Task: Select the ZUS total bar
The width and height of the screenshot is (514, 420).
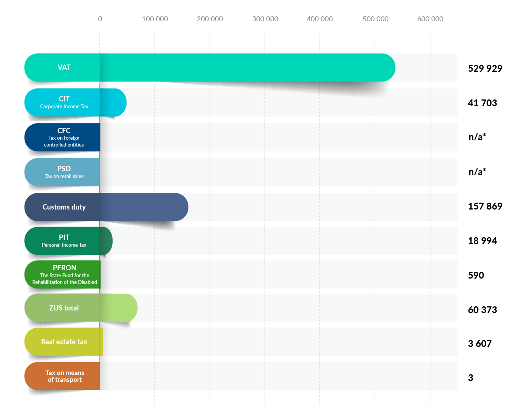Action: [x=81, y=308]
